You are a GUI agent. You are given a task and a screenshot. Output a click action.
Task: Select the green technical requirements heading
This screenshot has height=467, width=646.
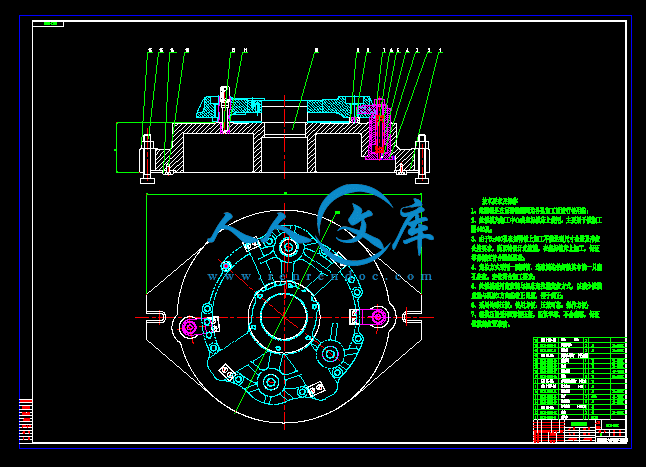tap(500, 201)
